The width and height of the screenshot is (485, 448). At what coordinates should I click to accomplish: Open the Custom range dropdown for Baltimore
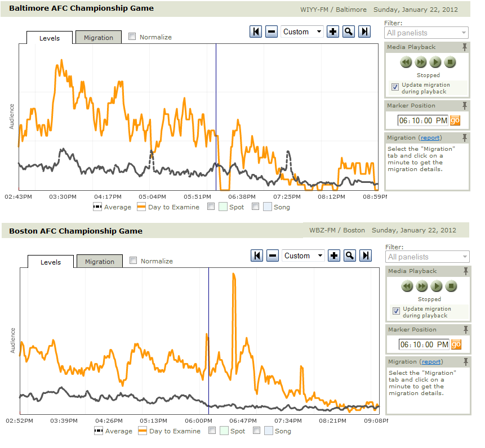pos(302,32)
